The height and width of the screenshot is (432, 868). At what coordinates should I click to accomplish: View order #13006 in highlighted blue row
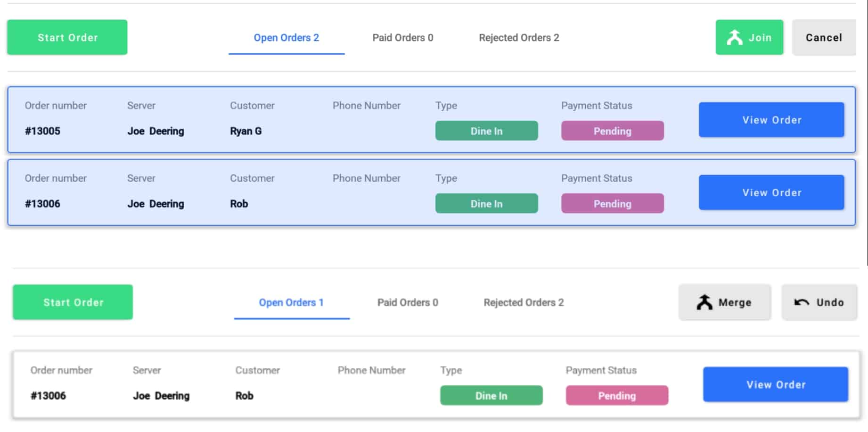click(x=771, y=192)
